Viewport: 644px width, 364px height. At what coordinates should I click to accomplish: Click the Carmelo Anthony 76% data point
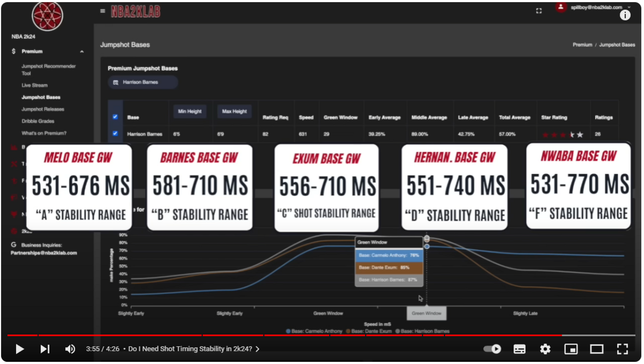(x=427, y=246)
